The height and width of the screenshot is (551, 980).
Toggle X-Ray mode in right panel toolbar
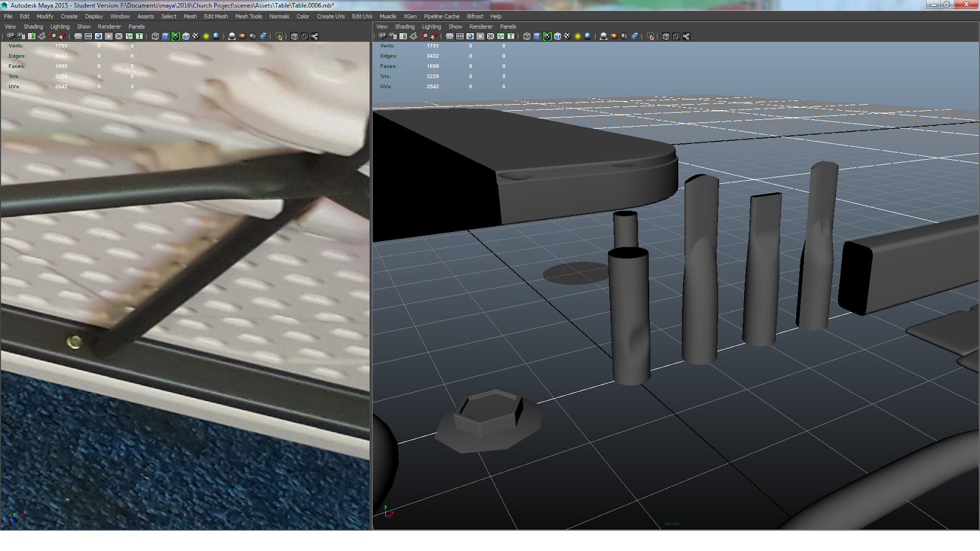click(666, 36)
